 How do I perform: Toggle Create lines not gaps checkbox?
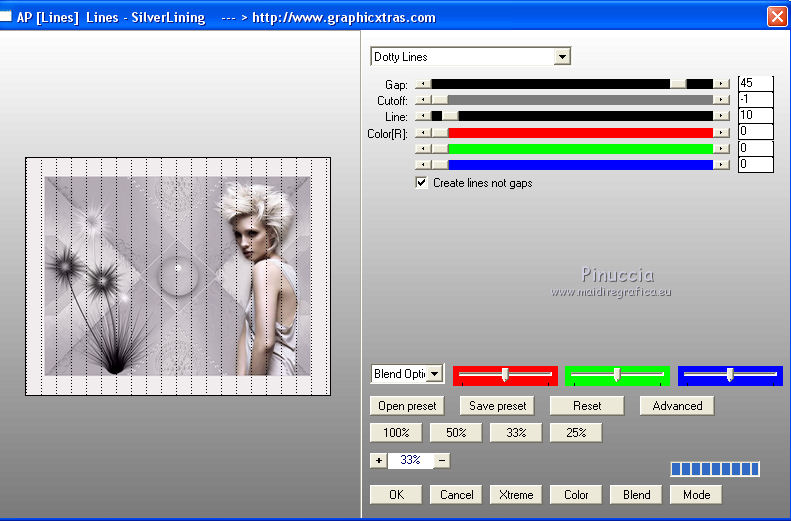421,183
